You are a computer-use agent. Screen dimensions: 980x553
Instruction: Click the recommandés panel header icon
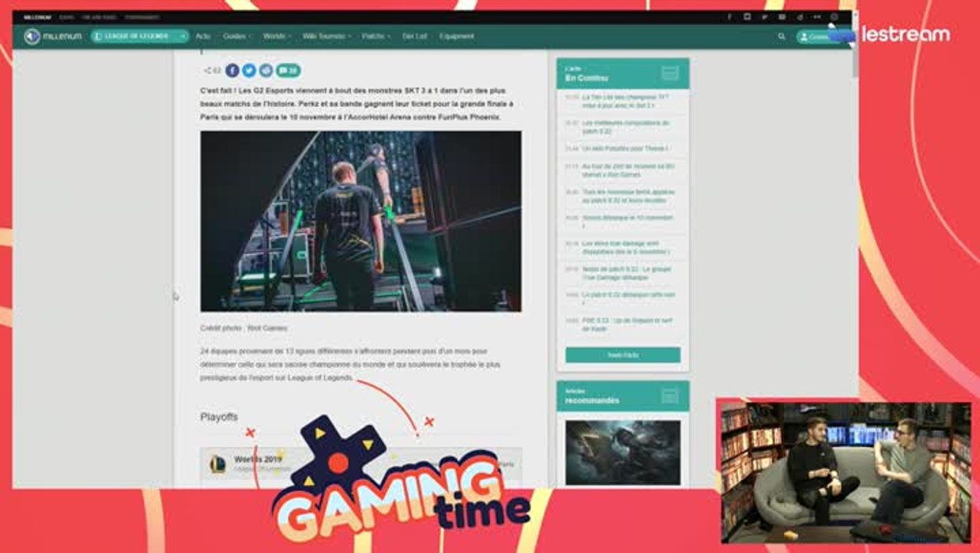click(670, 396)
